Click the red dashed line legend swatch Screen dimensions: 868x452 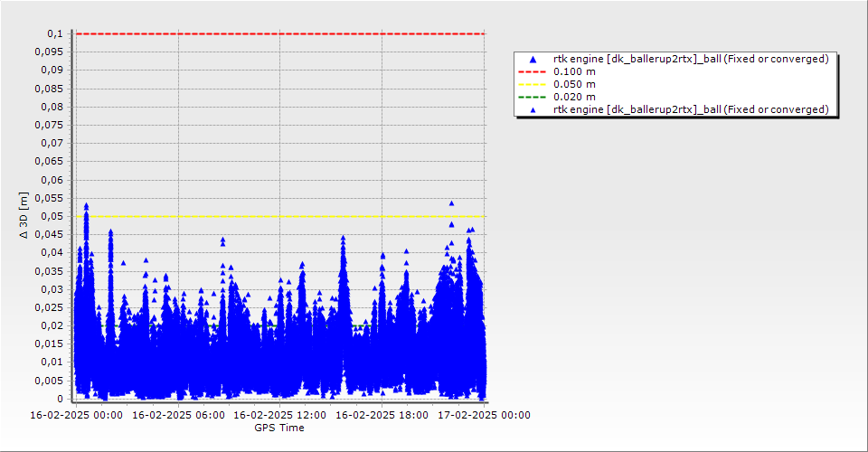(x=532, y=72)
